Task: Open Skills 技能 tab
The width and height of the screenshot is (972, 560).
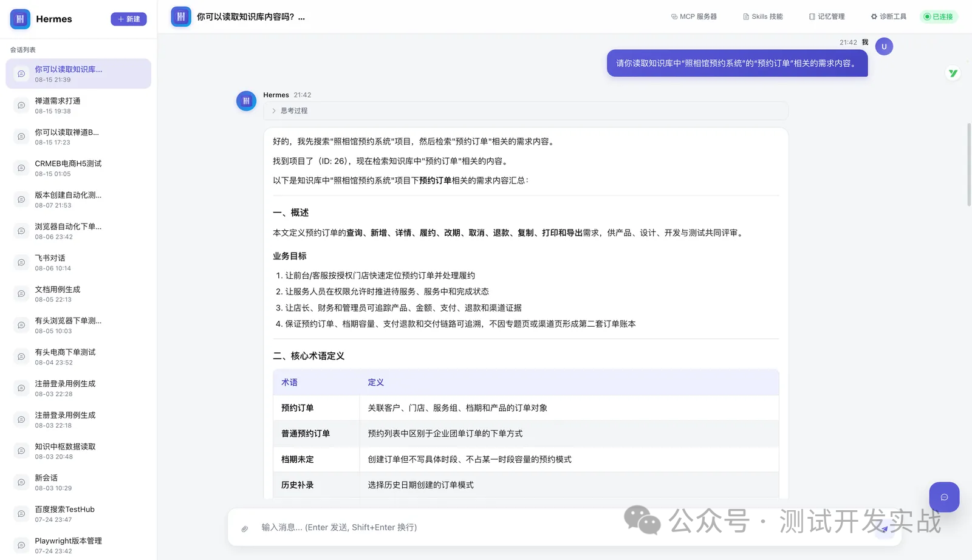Action: click(x=763, y=16)
